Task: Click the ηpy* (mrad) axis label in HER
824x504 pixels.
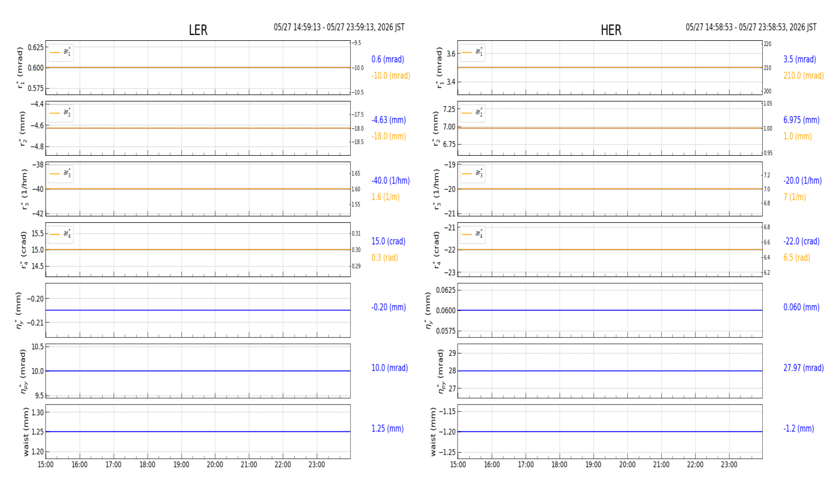Action: (441, 371)
